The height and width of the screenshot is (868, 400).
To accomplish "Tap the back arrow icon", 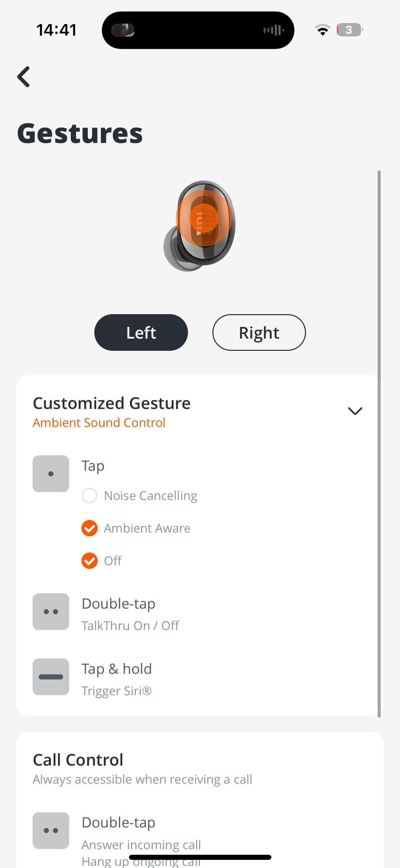I will (23, 77).
